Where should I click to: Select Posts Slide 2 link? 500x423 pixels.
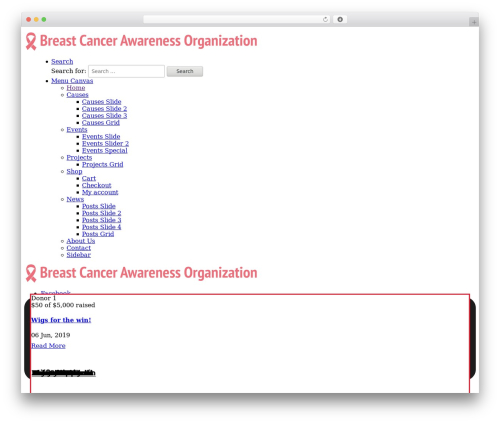point(102,213)
